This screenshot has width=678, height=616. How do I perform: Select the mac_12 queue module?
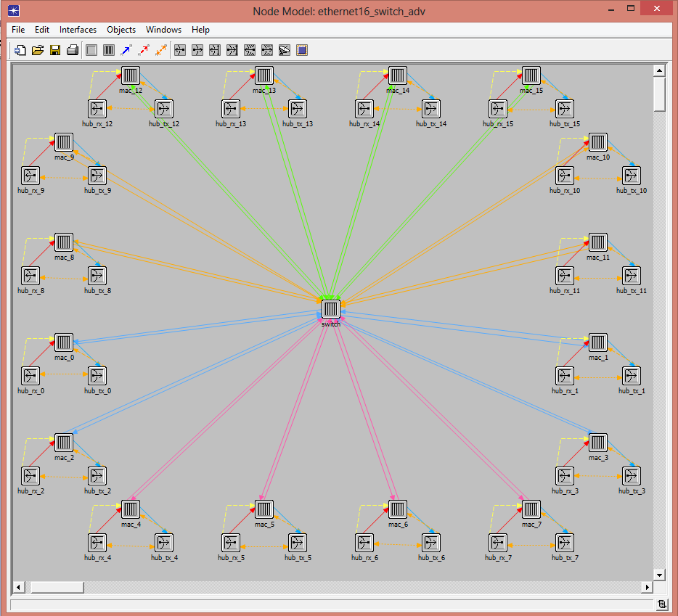point(130,75)
